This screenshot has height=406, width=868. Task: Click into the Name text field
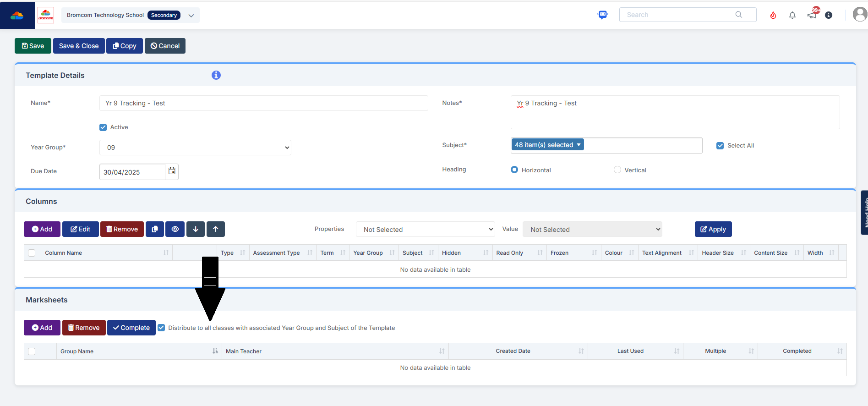point(263,104)
